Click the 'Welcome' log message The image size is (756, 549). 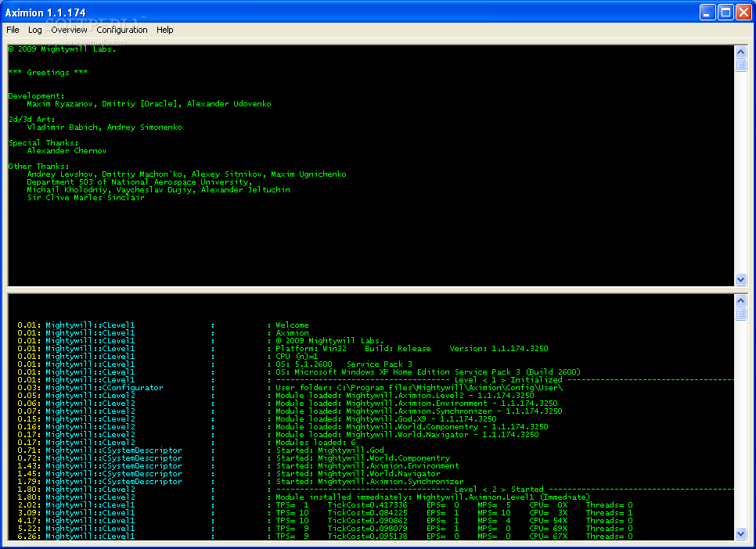click(292, 325)
